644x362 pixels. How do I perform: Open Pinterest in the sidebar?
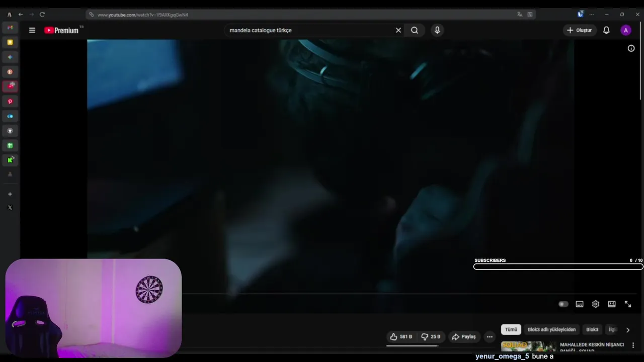point(10,102)
